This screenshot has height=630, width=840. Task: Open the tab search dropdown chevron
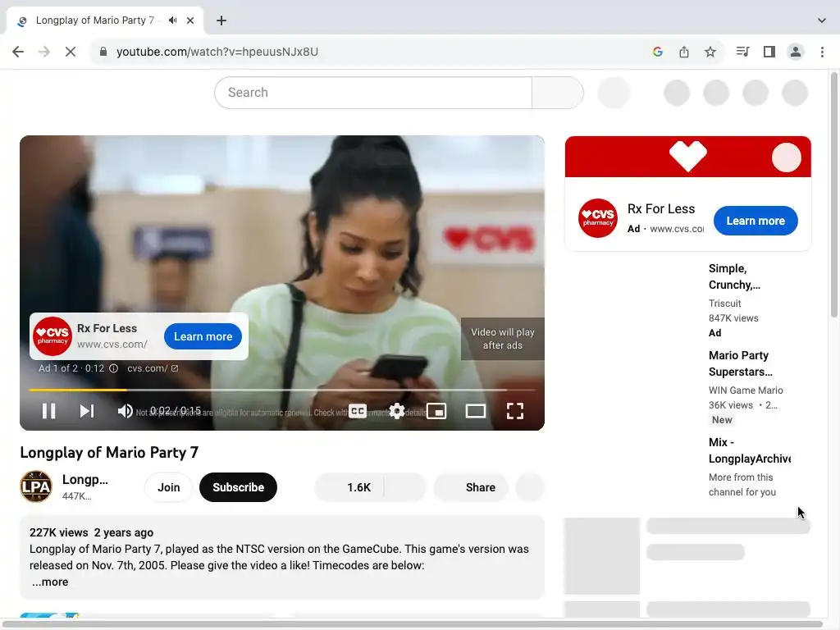[822, 21]
